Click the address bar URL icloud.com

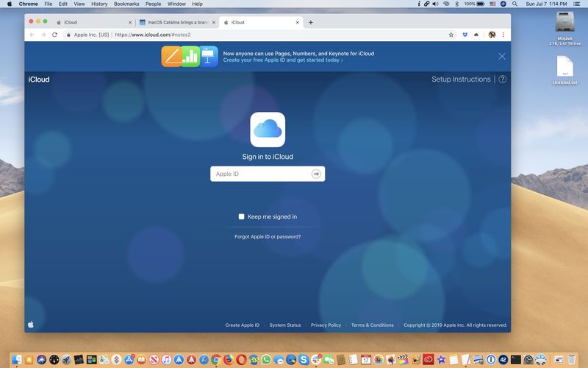pos(153,35)
